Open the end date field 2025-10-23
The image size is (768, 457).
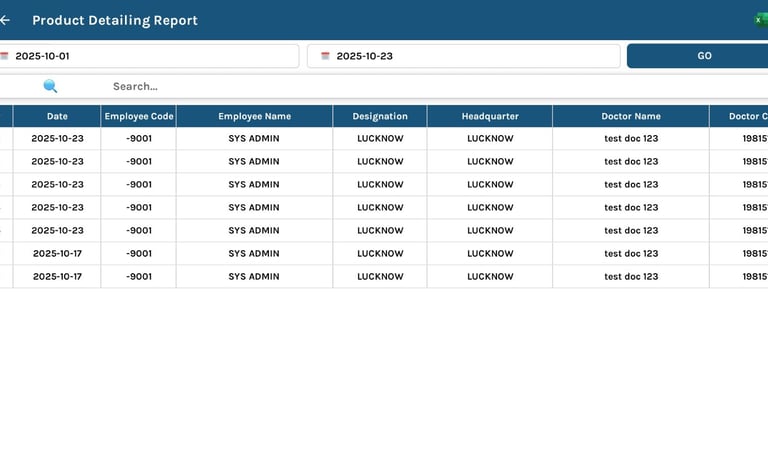464,56
